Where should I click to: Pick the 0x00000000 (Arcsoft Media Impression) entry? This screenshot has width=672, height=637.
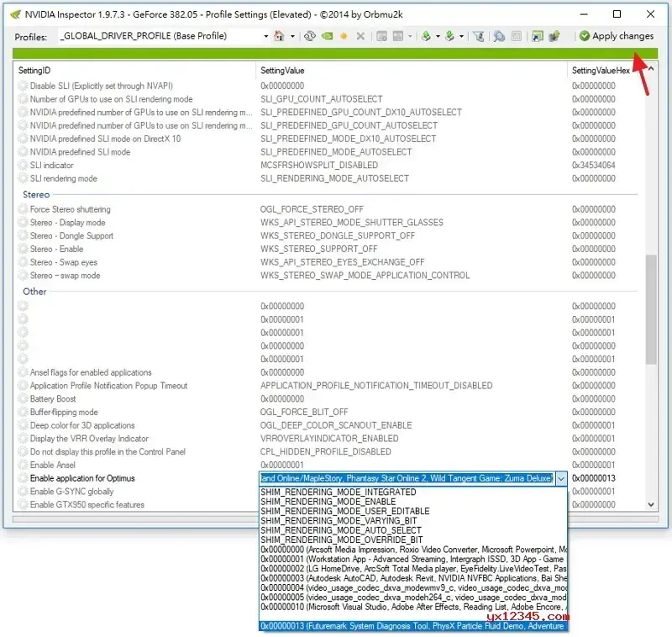(x=413, y=550)
